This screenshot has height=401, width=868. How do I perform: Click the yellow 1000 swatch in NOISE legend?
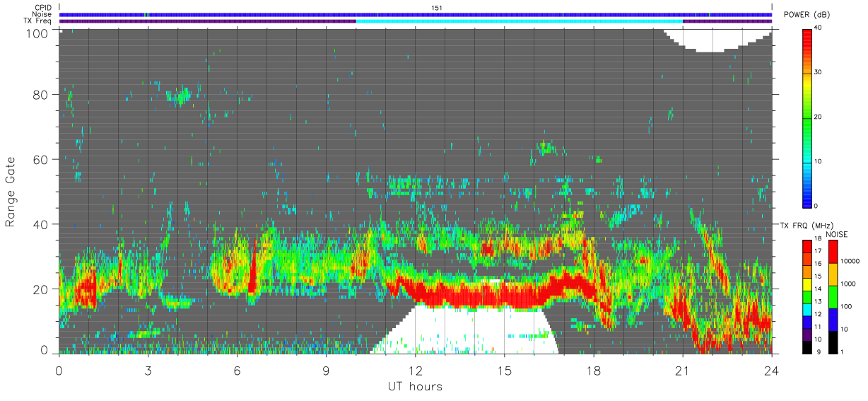pyautogui.click(x=833, y=274)
